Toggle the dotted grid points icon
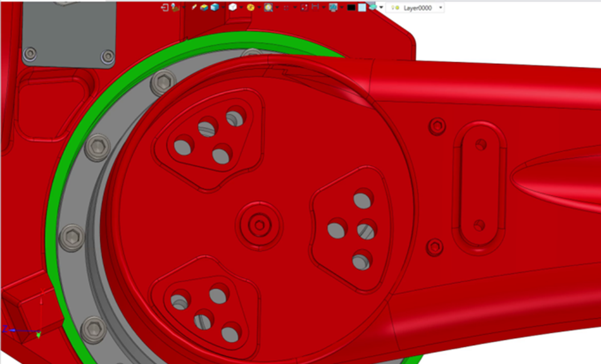The height and width of the screenshot is (364, 601). [x=286, y=7]
